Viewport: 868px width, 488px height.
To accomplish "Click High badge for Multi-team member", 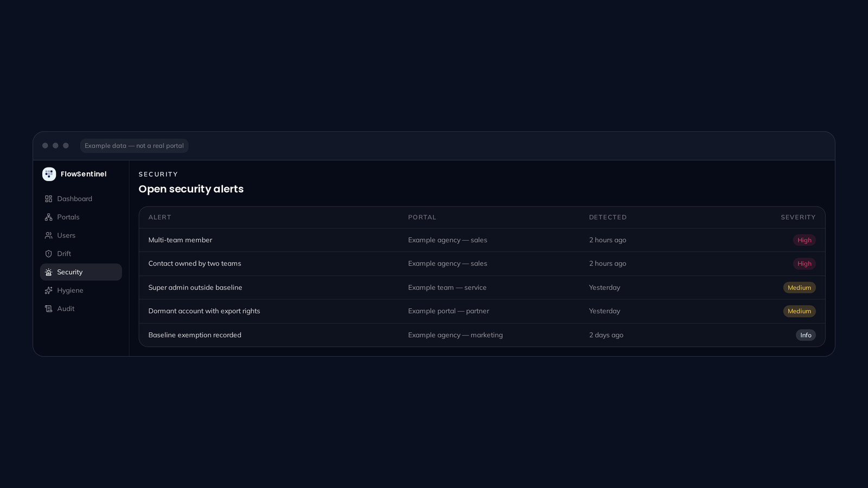I will pyautogui.click(x=804, y=240).
